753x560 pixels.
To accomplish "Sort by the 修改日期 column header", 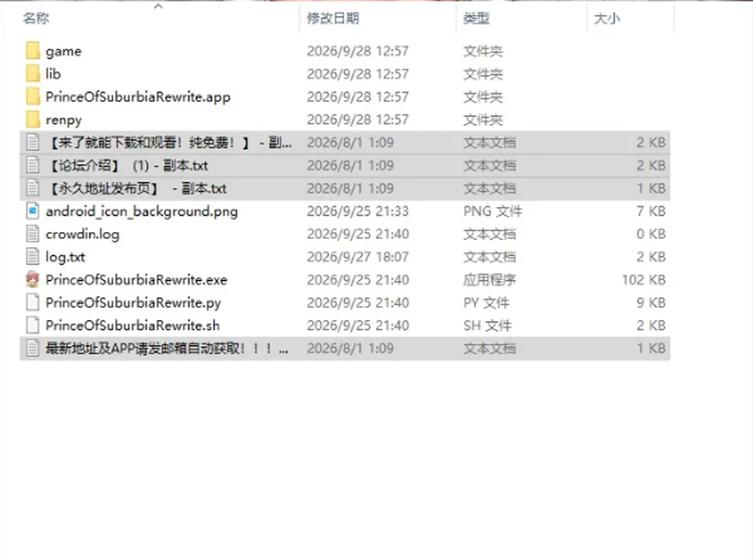I will point(333,19).
